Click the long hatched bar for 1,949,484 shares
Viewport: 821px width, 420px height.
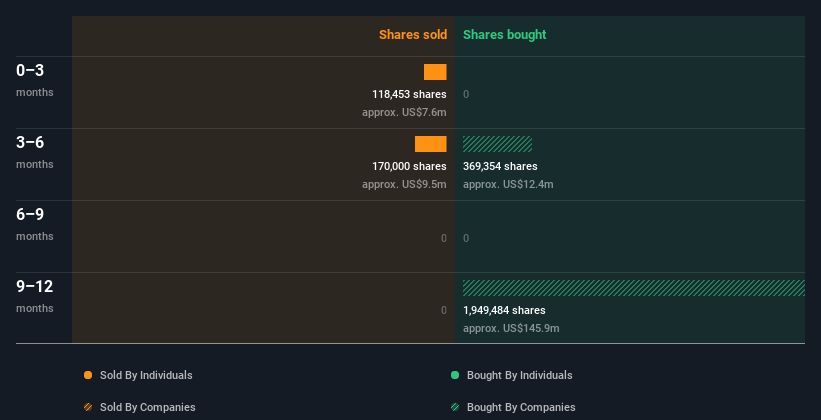pos(634,288)
